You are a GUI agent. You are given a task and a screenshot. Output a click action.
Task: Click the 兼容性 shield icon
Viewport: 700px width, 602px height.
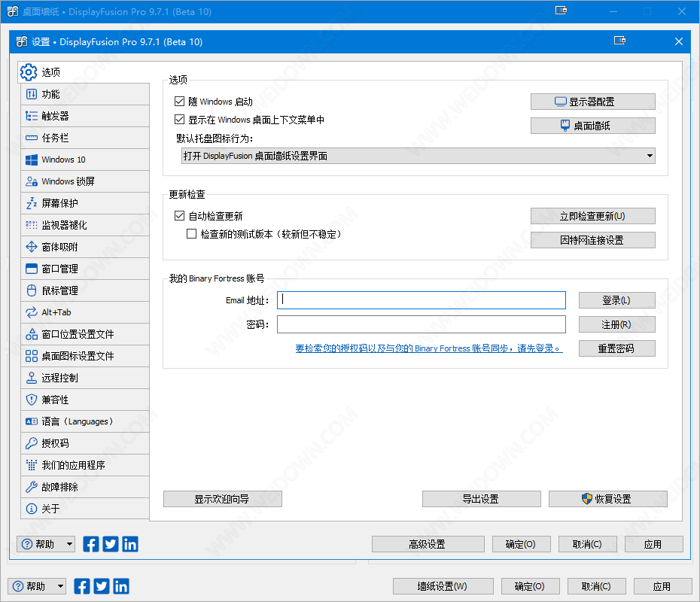(x=32, y=400)
